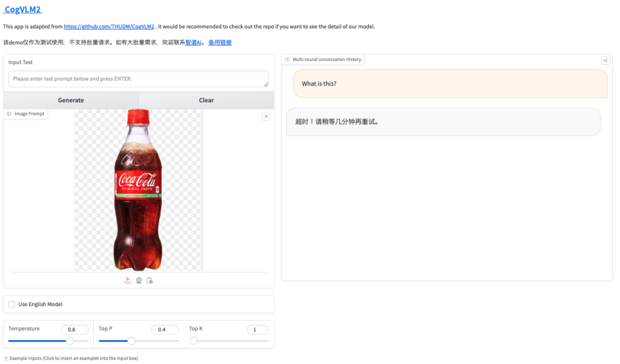Enable the Use English Model checkbox
The width and height of the screenshot is (620, 364).
pos(12,304)
